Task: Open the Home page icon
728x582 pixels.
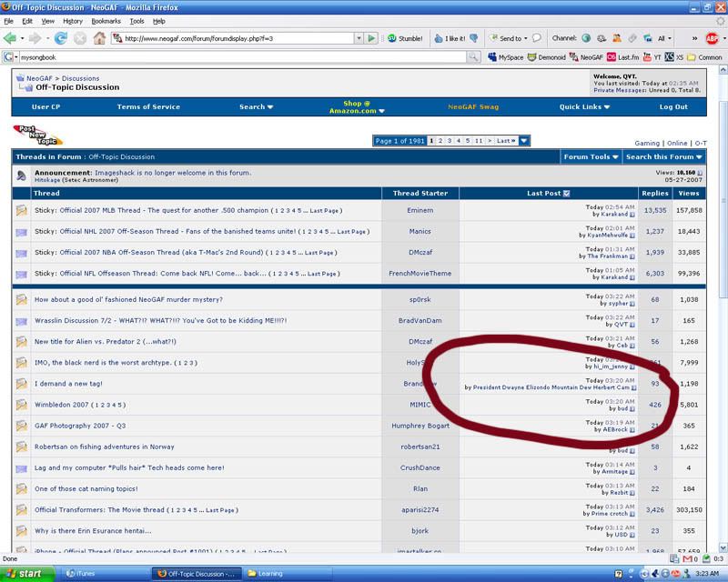Action: [99, 38]
